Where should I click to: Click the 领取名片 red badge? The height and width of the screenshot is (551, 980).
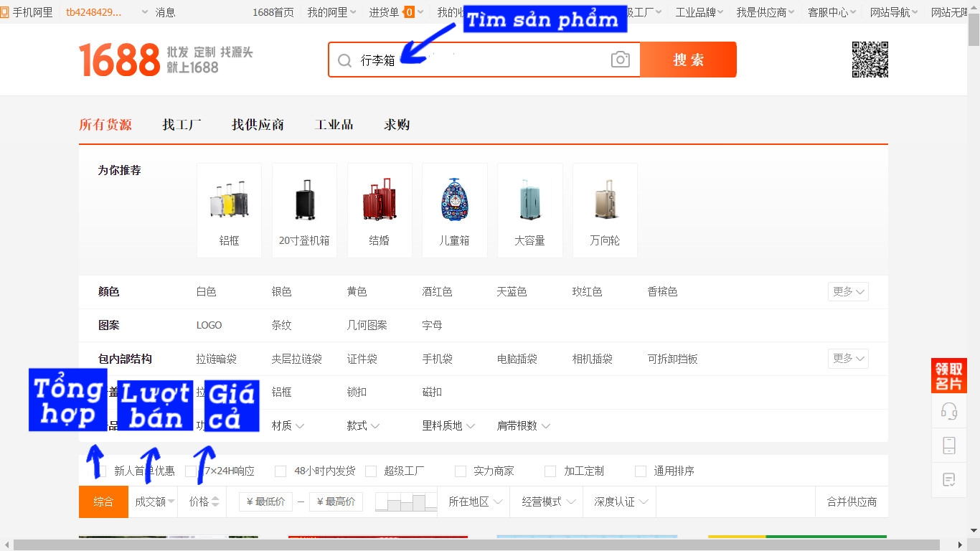click(949, 376)
